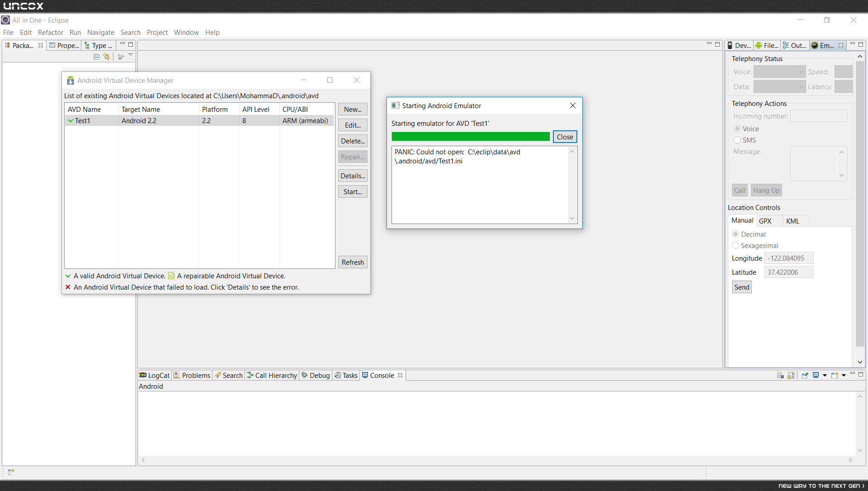Toggle Link with Editor arrows icon
The height and width of the screenshot is (491, 868).
(107, 57)
